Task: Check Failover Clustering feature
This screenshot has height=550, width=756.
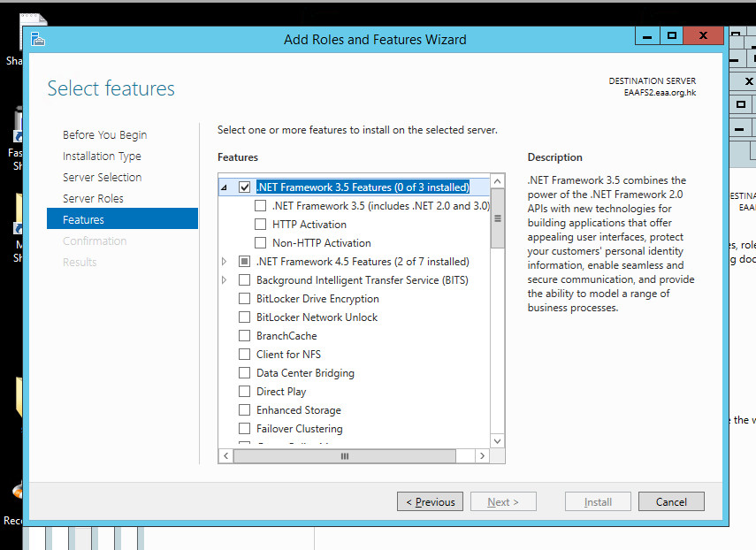Action: coord(244,429)
